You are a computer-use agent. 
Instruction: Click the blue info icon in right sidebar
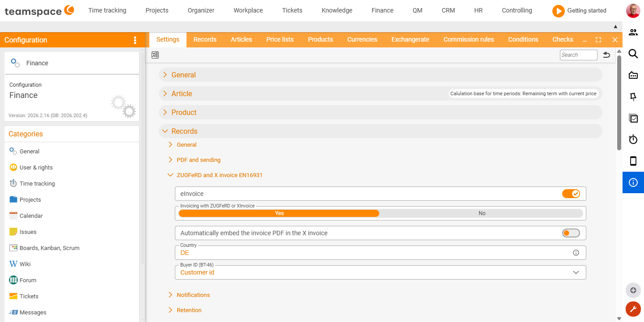pyautogui.click(x=633, y=182)
